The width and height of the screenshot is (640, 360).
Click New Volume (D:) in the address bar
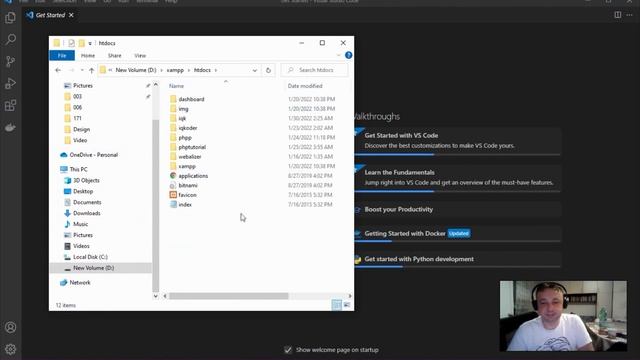136,70
